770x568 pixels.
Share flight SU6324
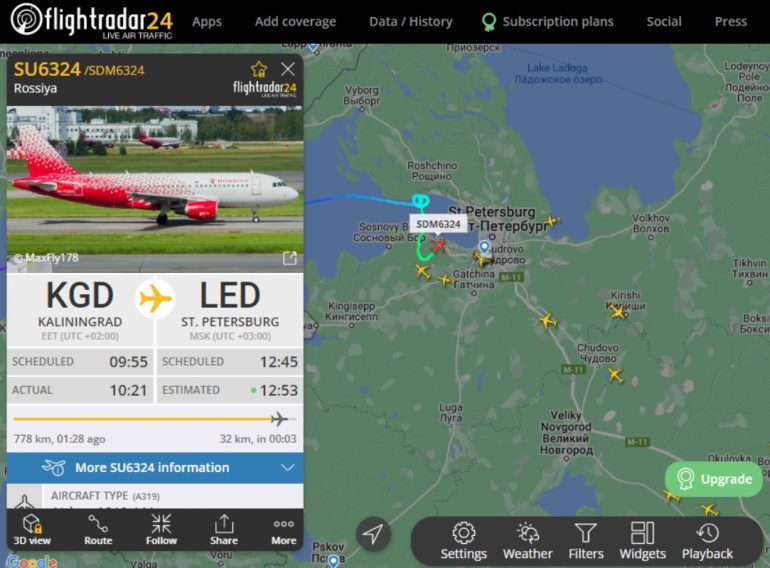click(224, 530)
